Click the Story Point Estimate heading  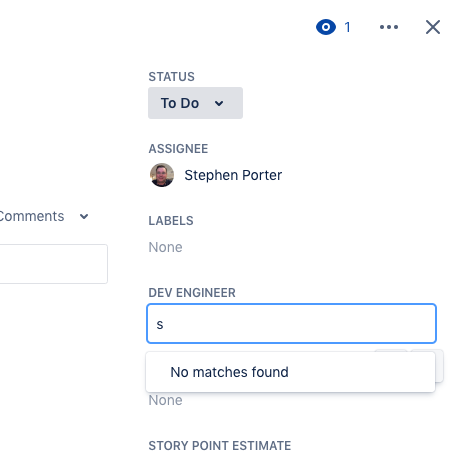point(220,445)
